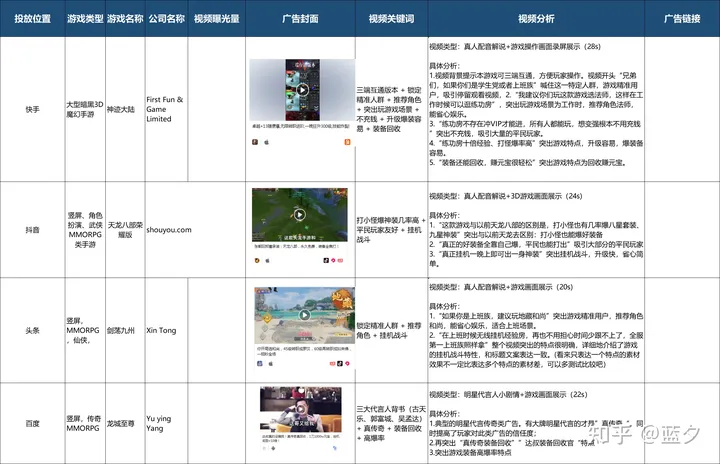The height and width of the screenshot is (464, 720).
Task: Click the caption text below 龙城至尊 ad cover
Action: point(301,438)
